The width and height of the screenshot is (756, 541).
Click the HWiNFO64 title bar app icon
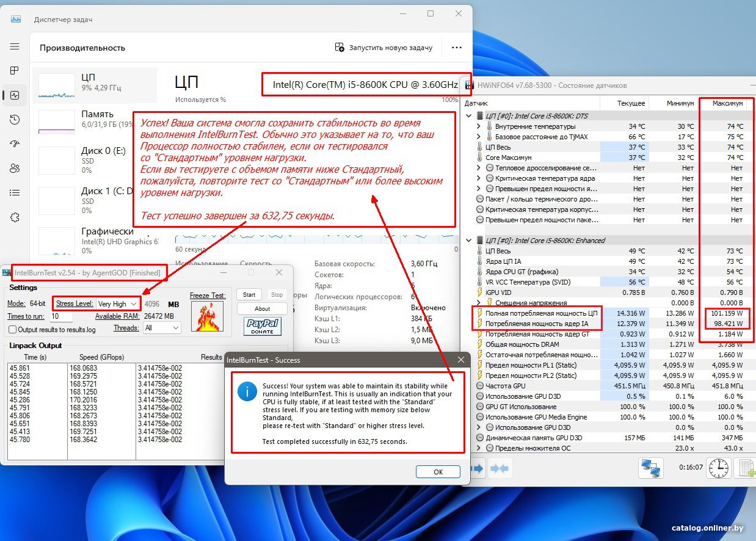tap(470, 85)
